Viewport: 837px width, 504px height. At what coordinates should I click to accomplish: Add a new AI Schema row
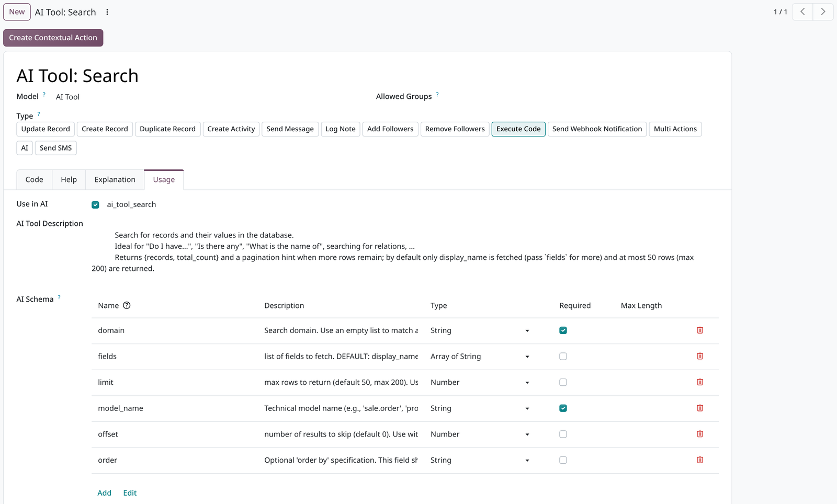(x=105, y=492)
